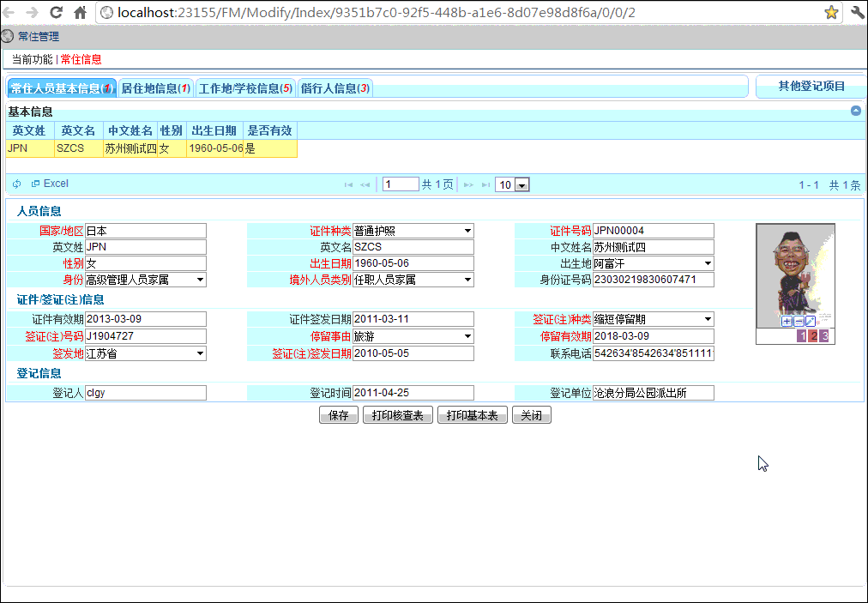Click the 停留有效期 field 2018-03-09

[x=654, y=336]
